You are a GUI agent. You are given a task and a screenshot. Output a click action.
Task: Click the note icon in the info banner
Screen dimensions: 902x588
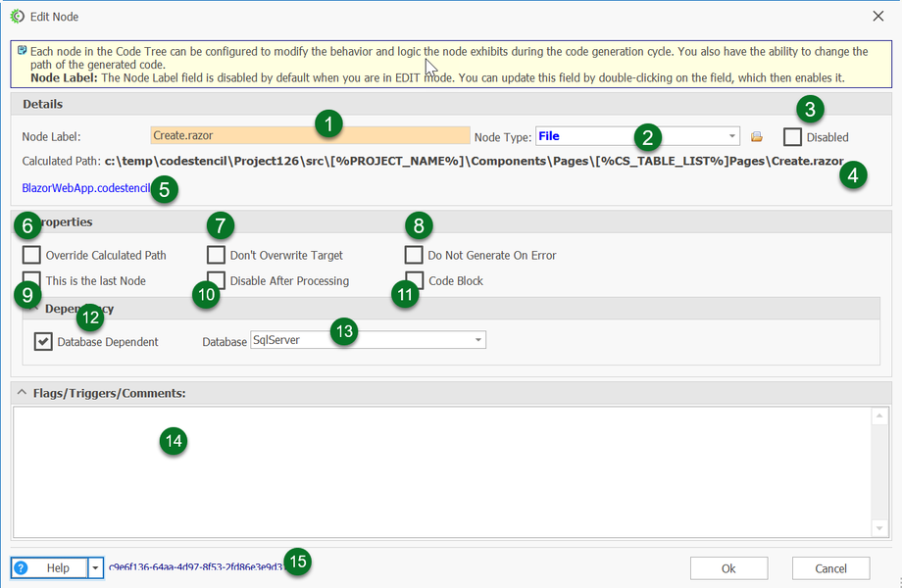pyautogui.click(x=22, y=51)
